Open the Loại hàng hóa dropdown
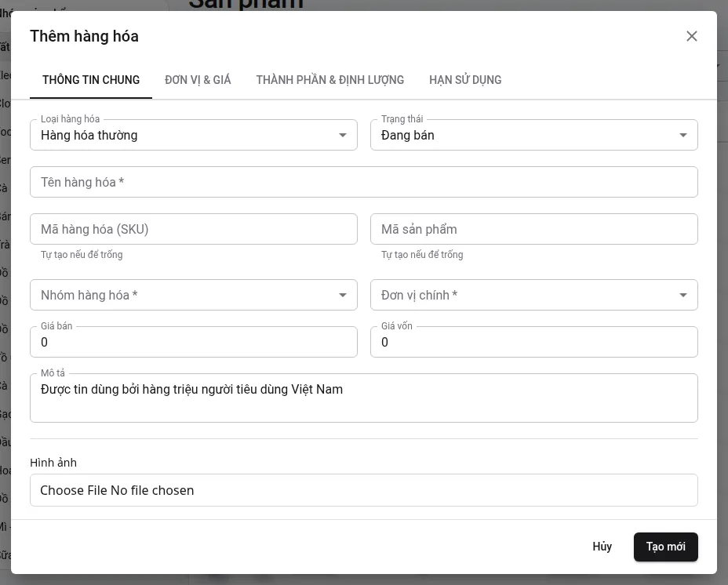 coord(194,135)
